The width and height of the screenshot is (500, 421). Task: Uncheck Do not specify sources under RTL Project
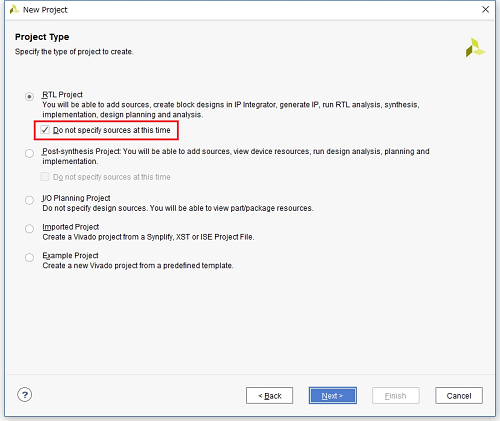pos(45,130)
